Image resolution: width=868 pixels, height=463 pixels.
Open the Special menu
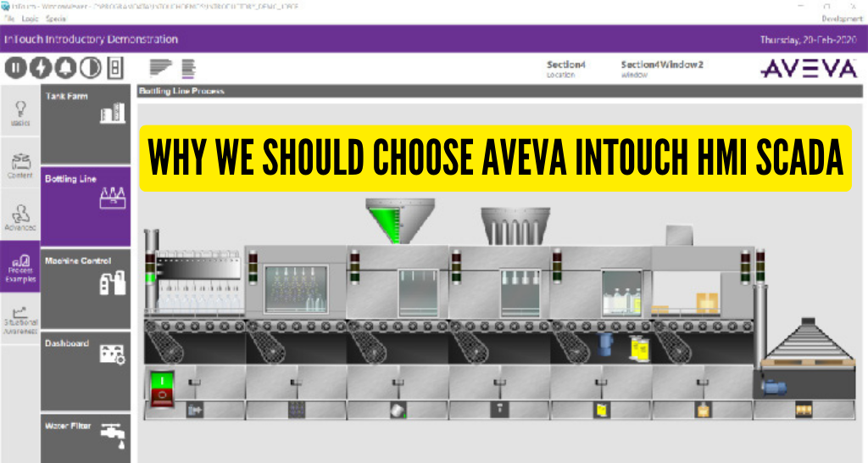[x=56, y=19]
